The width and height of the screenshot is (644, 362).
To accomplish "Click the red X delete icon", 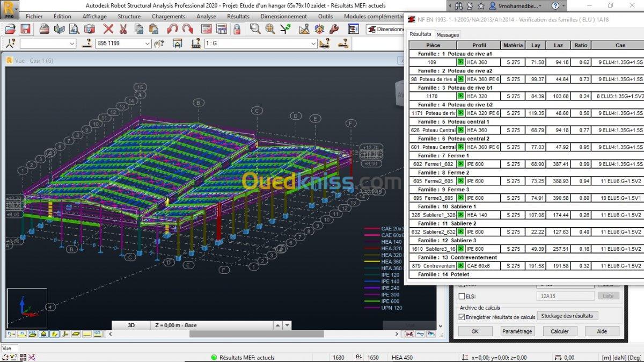I will 108,29.
